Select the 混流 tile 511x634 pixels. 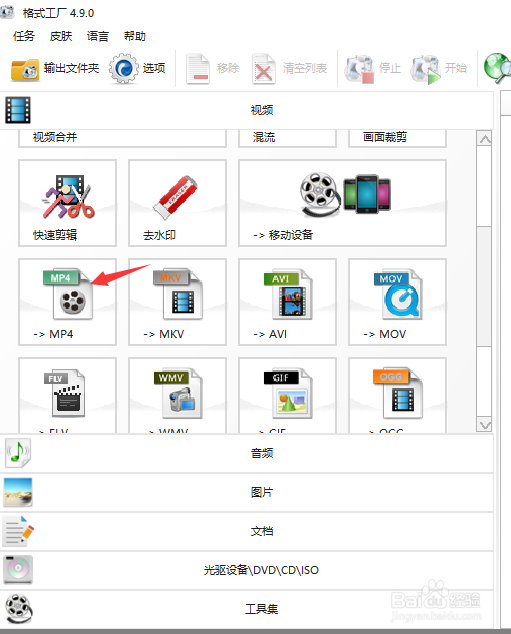click(287, 138)
